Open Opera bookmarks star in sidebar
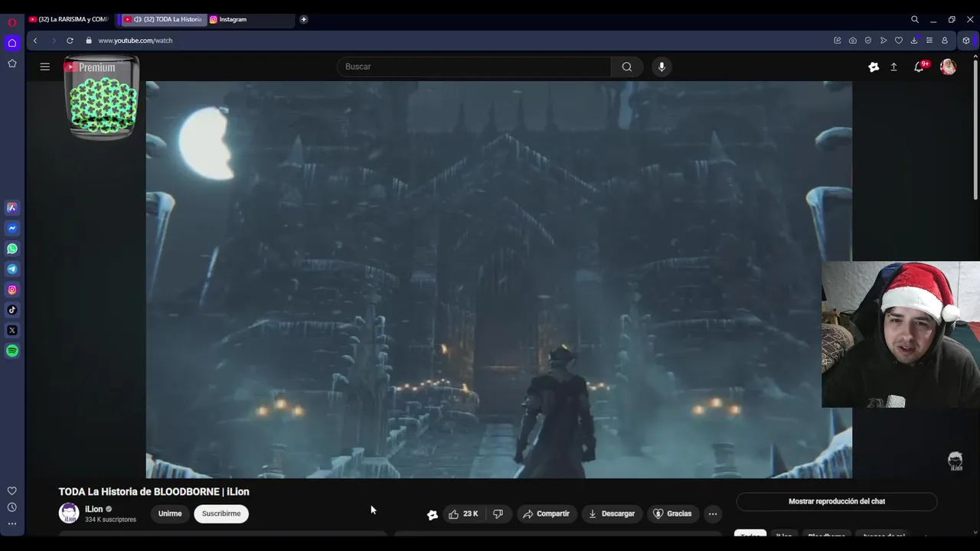The image size is (980, 551). 12,64
